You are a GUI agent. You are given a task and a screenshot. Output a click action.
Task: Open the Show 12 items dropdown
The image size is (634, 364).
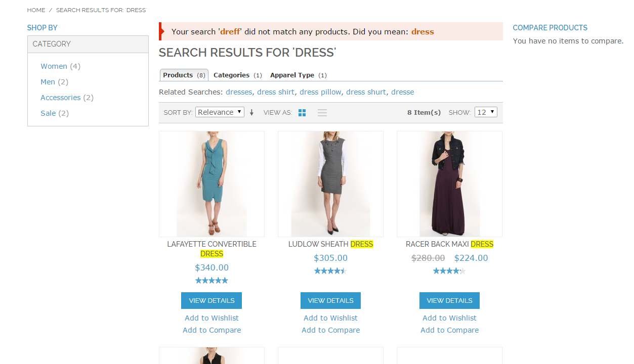pos(486,112)
